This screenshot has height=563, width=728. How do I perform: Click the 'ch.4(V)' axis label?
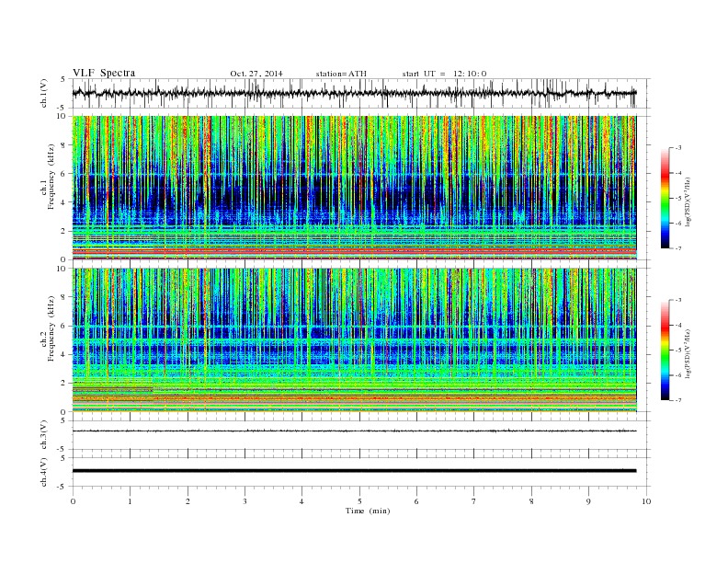click(44, 472)
